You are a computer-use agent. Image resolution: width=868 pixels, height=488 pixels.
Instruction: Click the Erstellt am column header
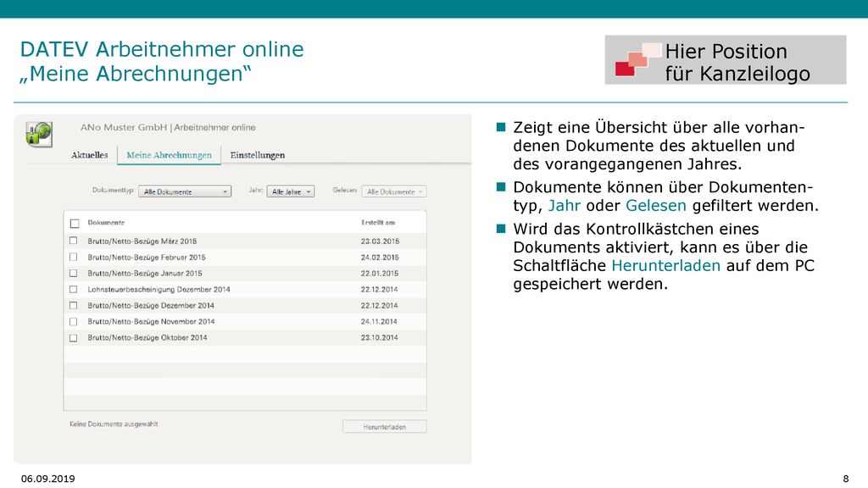pyautogui.click(x=378, y=223)
